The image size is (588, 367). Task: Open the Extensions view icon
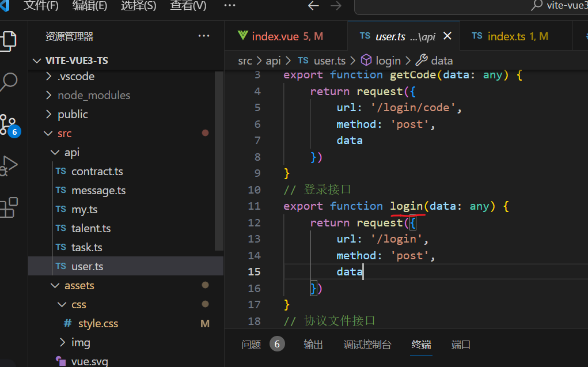tap(9, 207)
